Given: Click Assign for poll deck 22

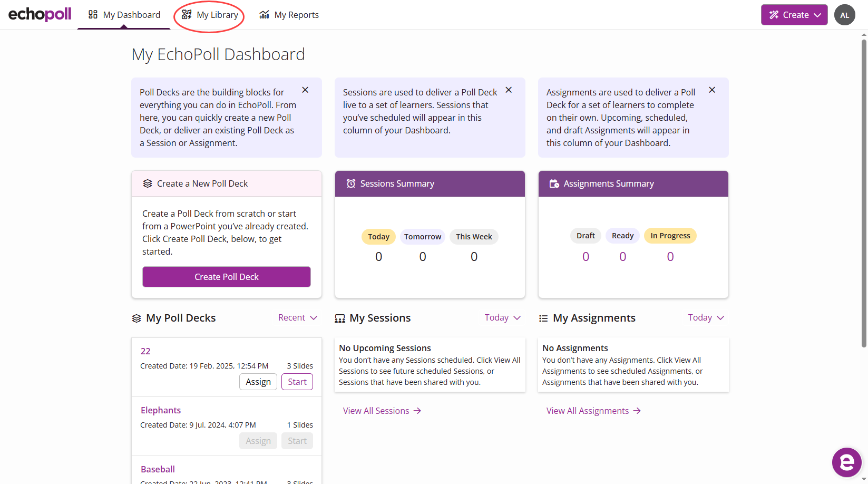Looking at the screenshot, I should click(x=258, y=382).
